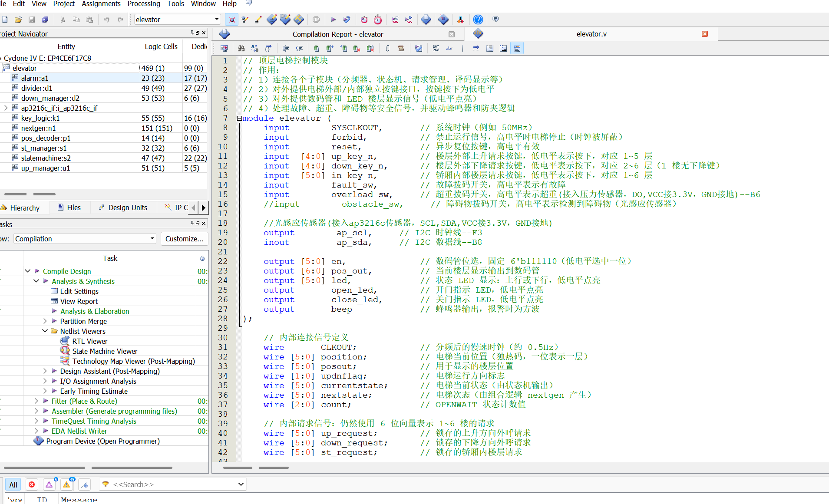829x504 pixels.
Task: Increase indent with editor toolbar icon
Action: [286, 48]
